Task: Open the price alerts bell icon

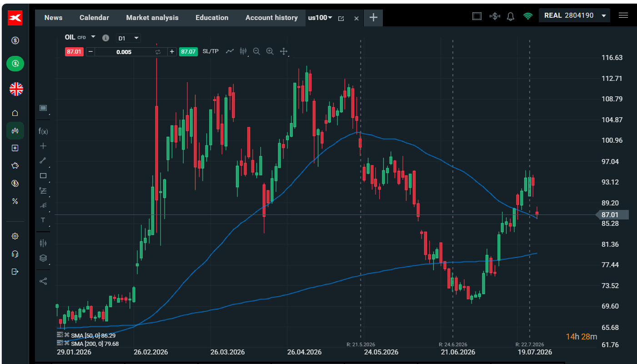Action: point(511,16)
